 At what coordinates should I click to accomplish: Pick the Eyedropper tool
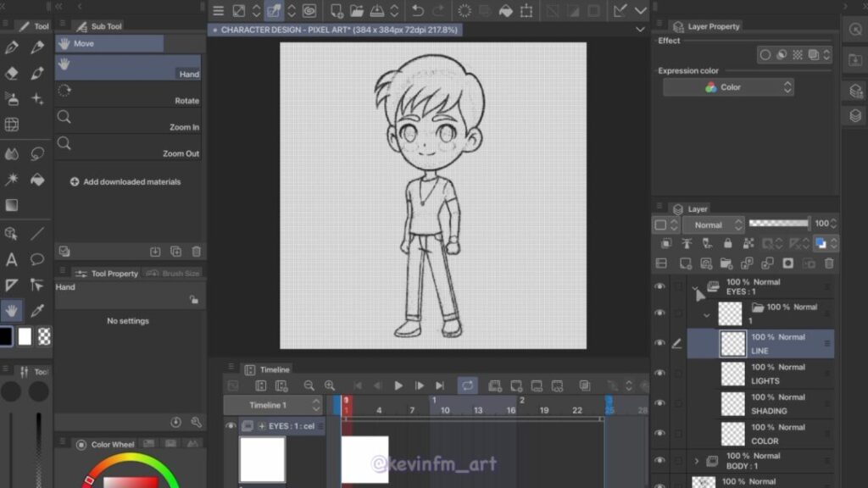click(37, 310)
